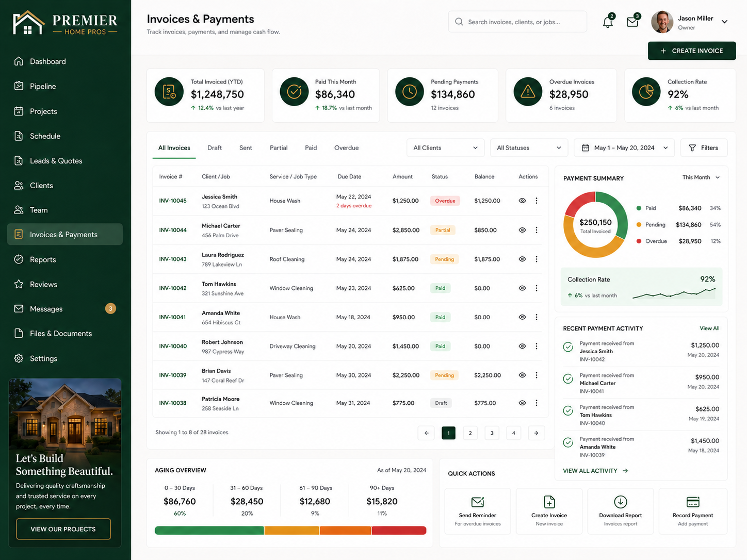Click Download Report quick action

pyautogui.click(x=621, y=511)
